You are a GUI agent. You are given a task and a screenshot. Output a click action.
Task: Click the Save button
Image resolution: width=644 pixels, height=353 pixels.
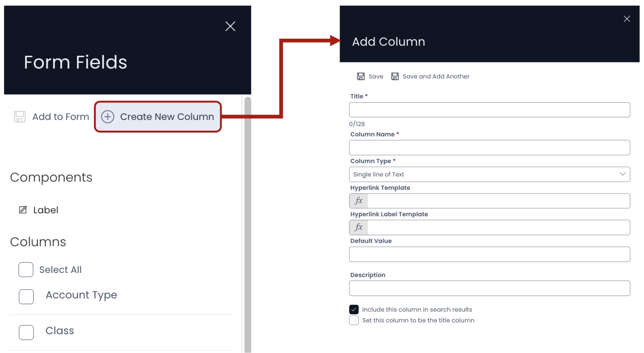click(x=375, y=76)
